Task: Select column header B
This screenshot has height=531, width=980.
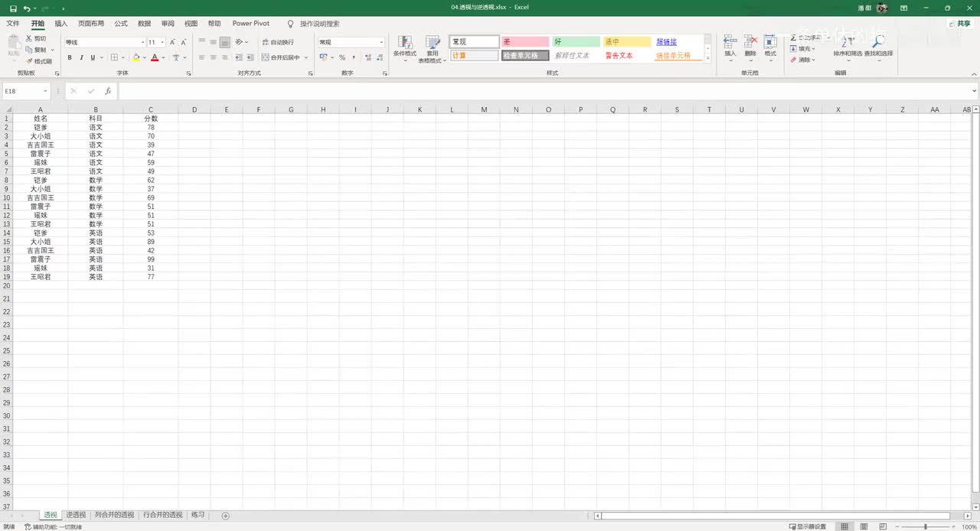Action: (x=96, y=110)
